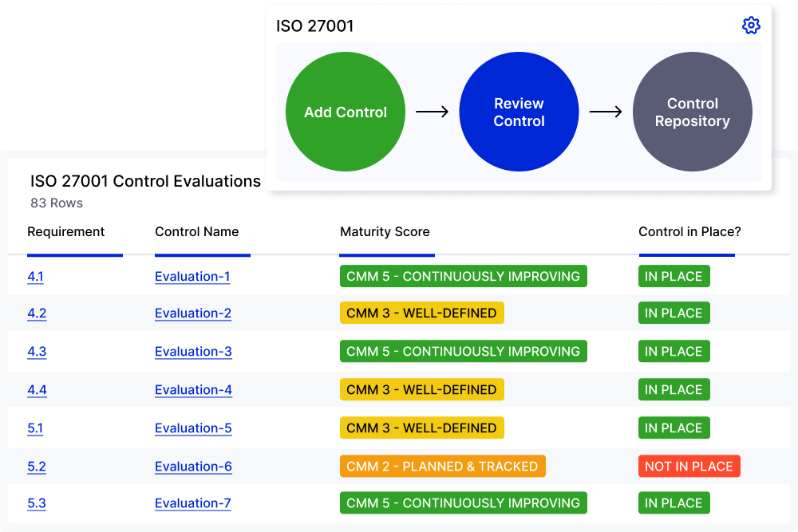The image size is (798, 532).
Task: Click the blue Review Control circle
Action: pyautogui.click(x=519, y=112)
